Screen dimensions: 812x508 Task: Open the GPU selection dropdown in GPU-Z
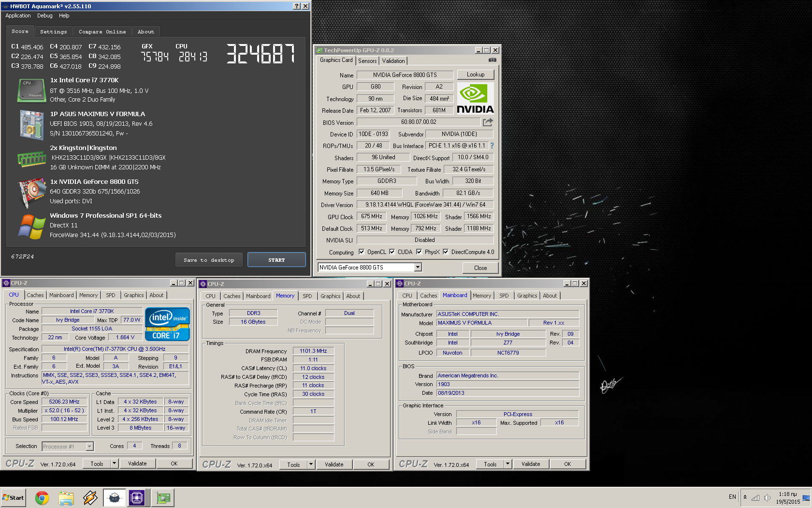[x=418, y=267]
